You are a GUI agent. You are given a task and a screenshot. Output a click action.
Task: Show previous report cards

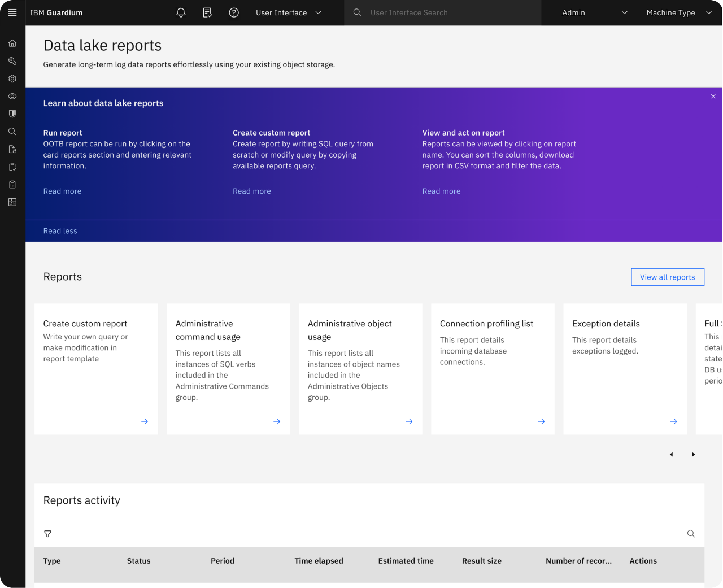(671, 455)
